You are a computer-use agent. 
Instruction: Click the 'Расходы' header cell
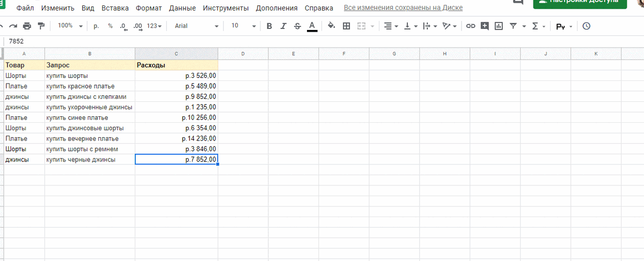coord(176,65)
